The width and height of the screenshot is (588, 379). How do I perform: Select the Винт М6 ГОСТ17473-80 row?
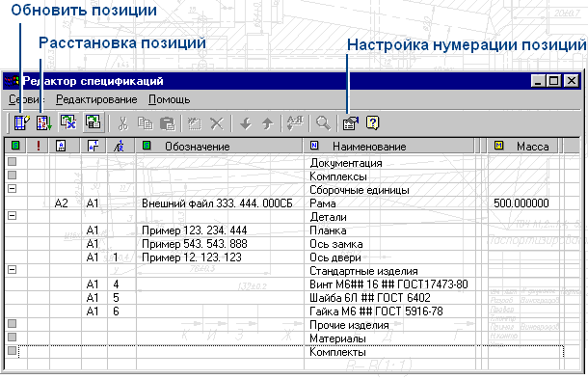click(x=388, y=284)
